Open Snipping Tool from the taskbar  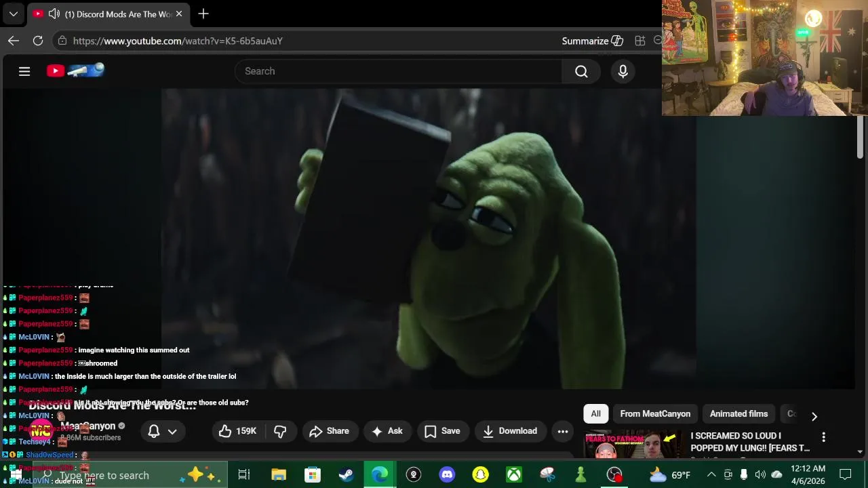coord(547,475)
